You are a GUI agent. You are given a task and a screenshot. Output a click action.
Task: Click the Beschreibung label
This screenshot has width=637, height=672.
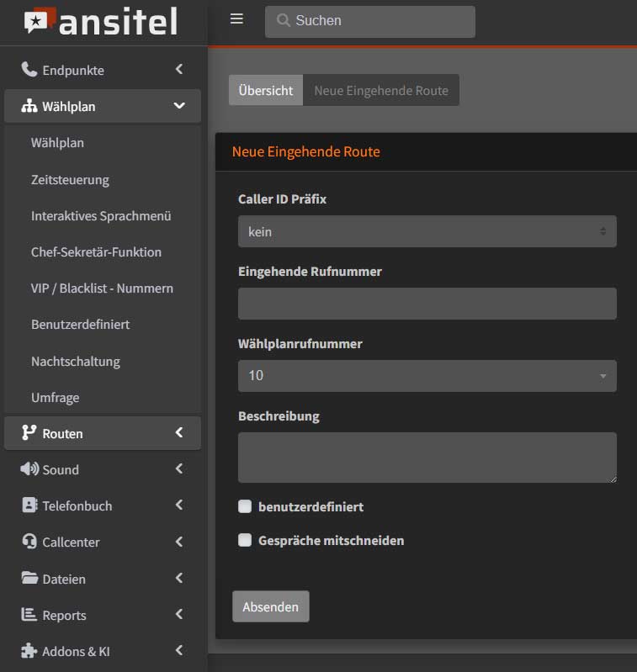click(279, 416)
